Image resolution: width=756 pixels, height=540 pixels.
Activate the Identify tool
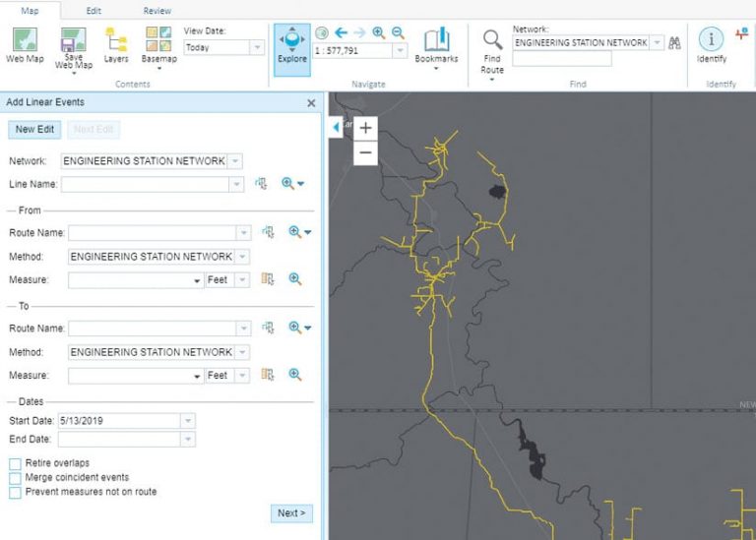(711, 45)
